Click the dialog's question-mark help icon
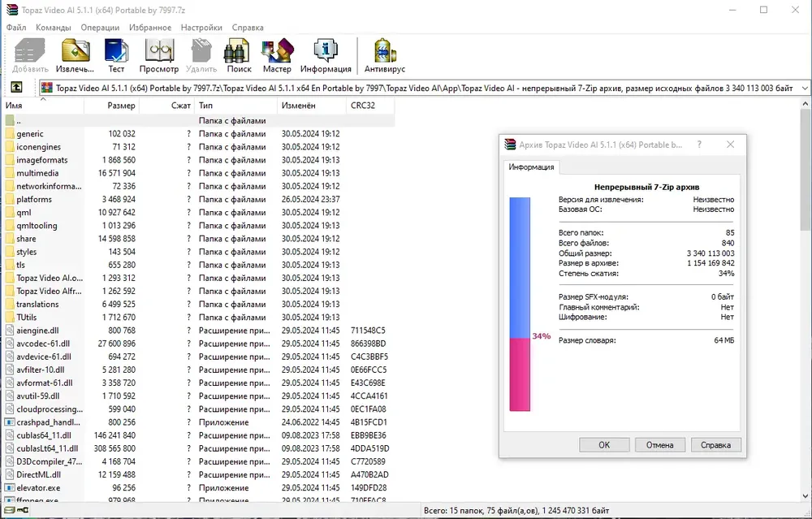This screenshot has width=812, height=519. tap(699, 145)
